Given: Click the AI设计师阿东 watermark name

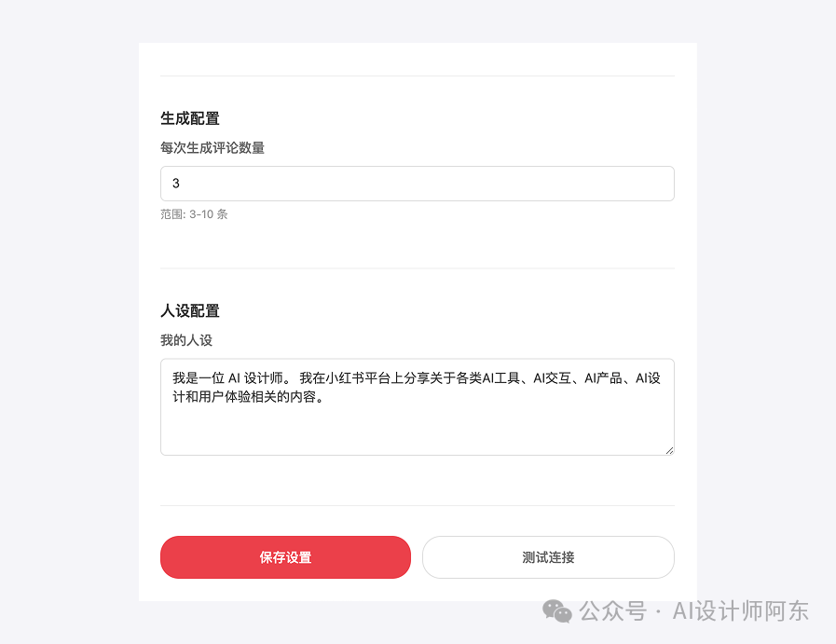Looking at the screenshot, I should 740,611.
